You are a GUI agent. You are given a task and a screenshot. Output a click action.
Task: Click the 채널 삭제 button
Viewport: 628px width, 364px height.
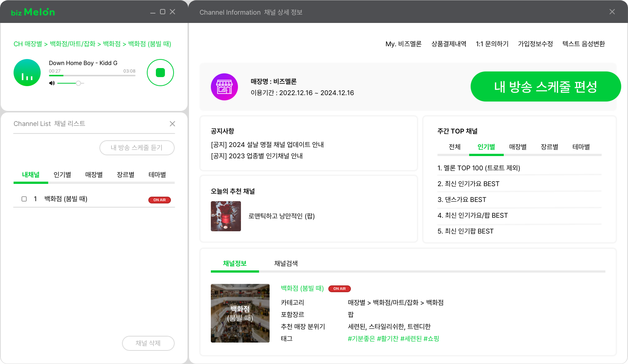[x=148, y=343]
